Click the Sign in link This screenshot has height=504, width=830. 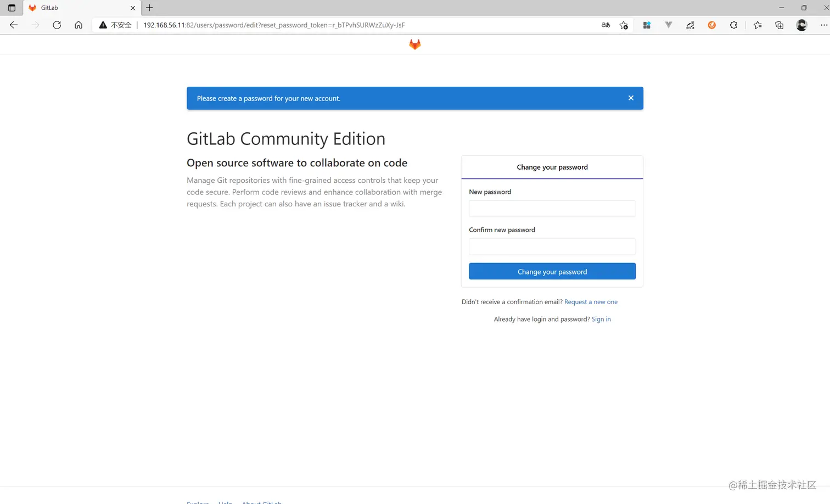pos(601,319)
